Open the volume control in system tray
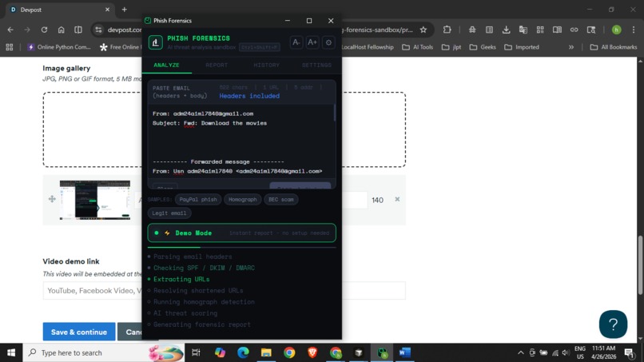Screen dimensions: 644x362 click(566, 352)
